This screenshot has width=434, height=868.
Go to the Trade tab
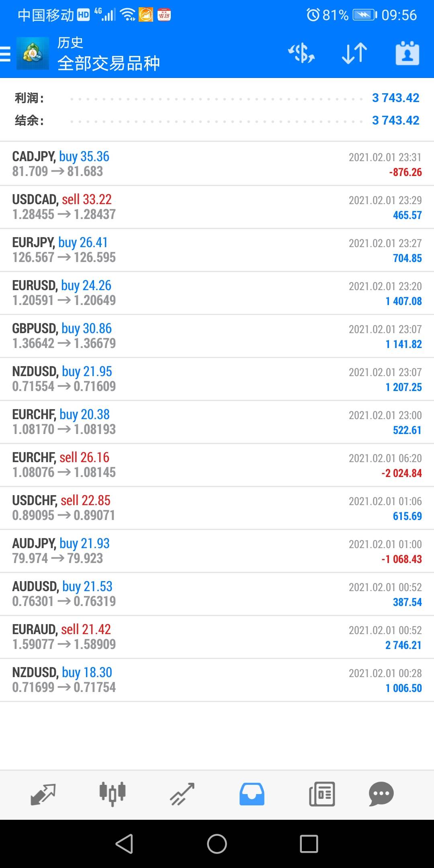[182, 794]
